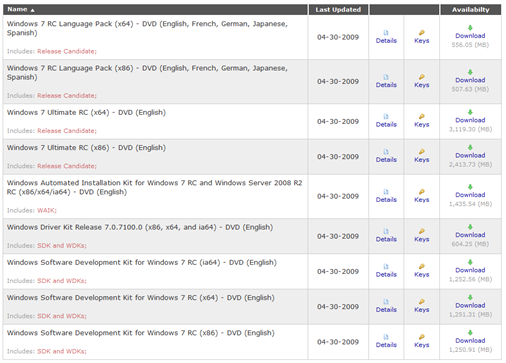Select the title 'Windows 7 Ultimate RC (x64) - DVD (English)'
The image size is (506, 363).
(x=86, y=113)
